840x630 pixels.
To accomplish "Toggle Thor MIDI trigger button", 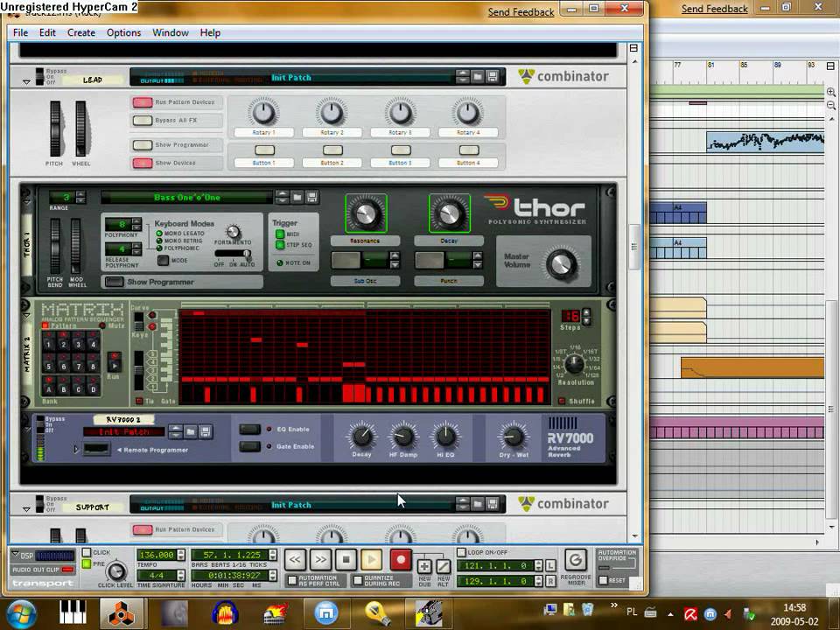I will tap(280, 234).
